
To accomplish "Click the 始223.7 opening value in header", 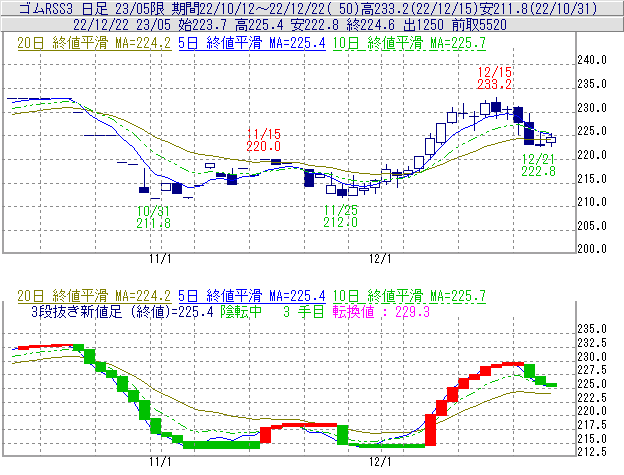I will [202, 25].
